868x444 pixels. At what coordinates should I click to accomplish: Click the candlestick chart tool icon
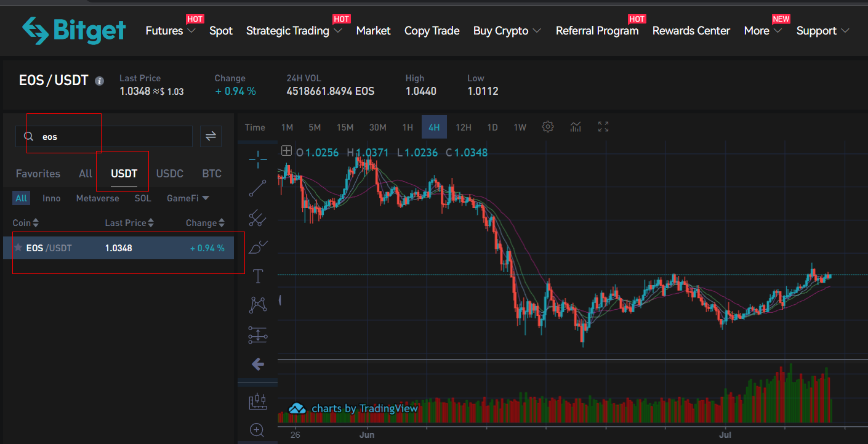tap(257, 402)
